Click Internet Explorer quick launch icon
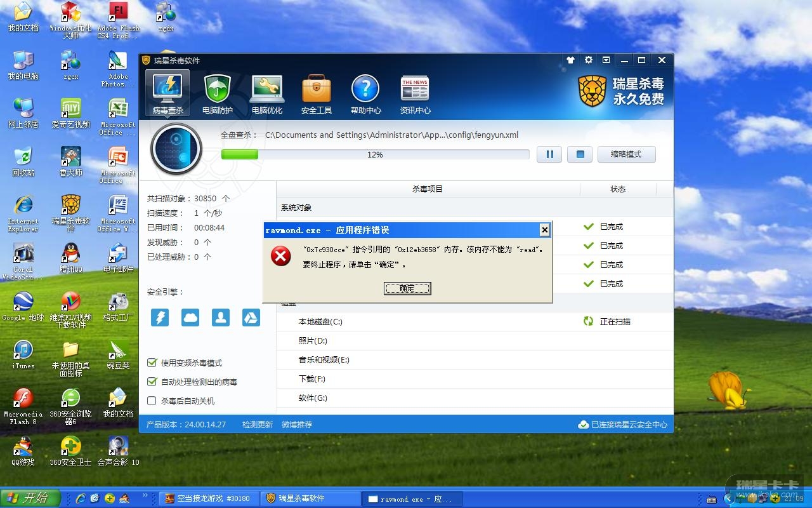The height and width of the screenshot is (508, 812). [81, 498]
